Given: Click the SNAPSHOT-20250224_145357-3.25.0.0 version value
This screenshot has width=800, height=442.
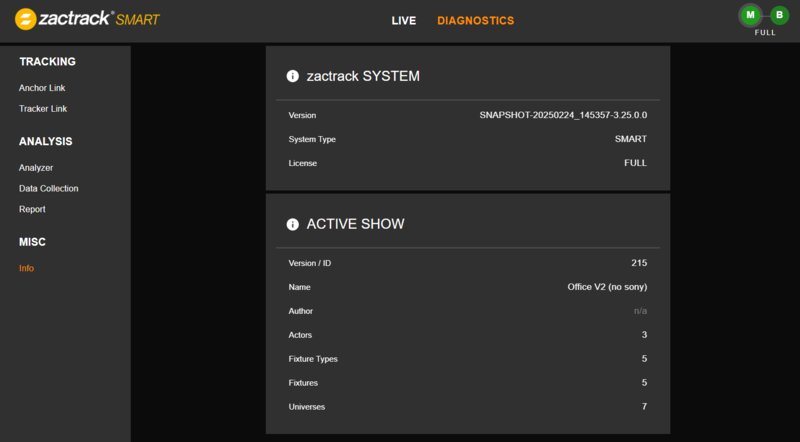Looking at the screenshot, I should (563, 115).
